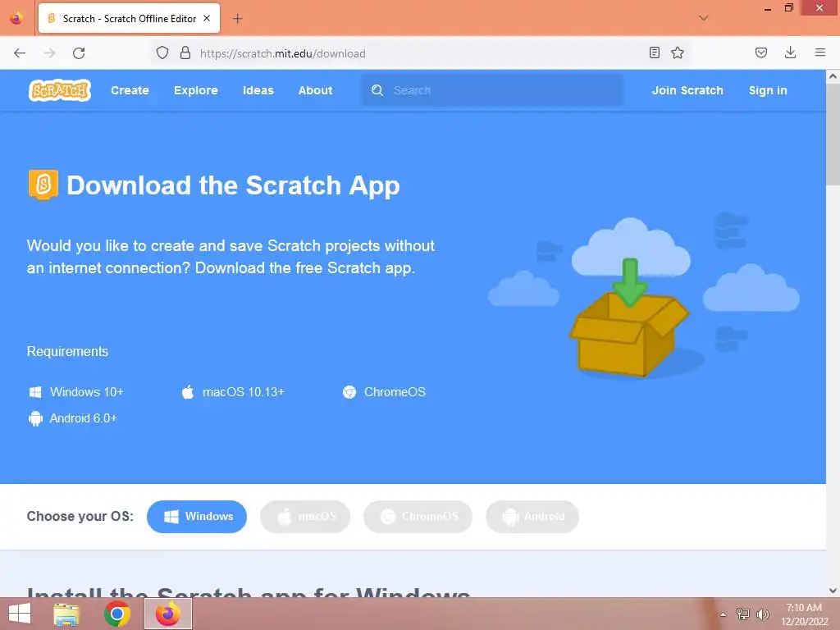Image resolution: width=840 pixels, height=630 pixels.
Task: Reload the current page
Action: tap(79, 53)
